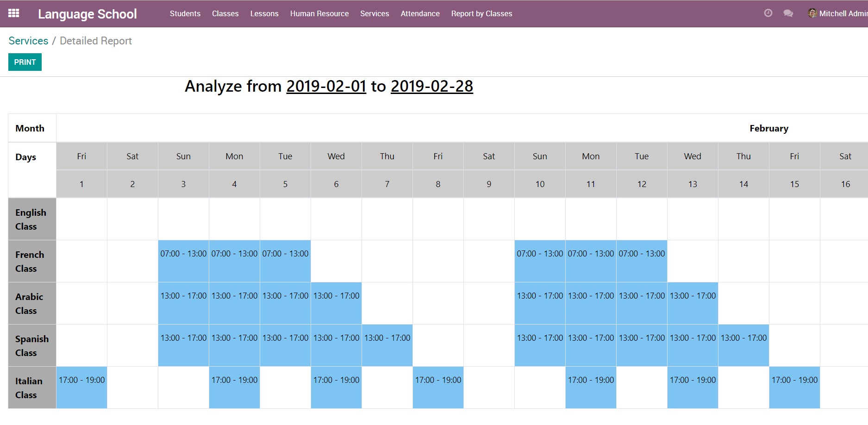Open the Students menu

click(x=185, y=14)
